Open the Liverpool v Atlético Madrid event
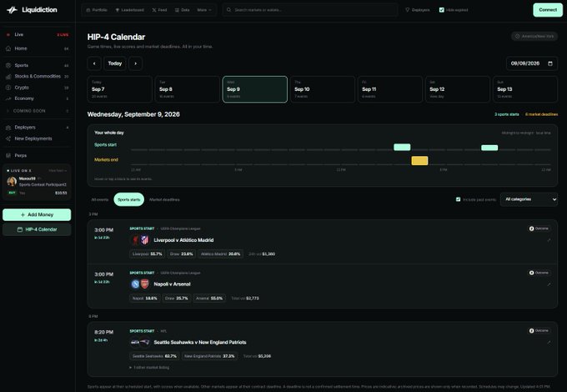 pos(183,240)
